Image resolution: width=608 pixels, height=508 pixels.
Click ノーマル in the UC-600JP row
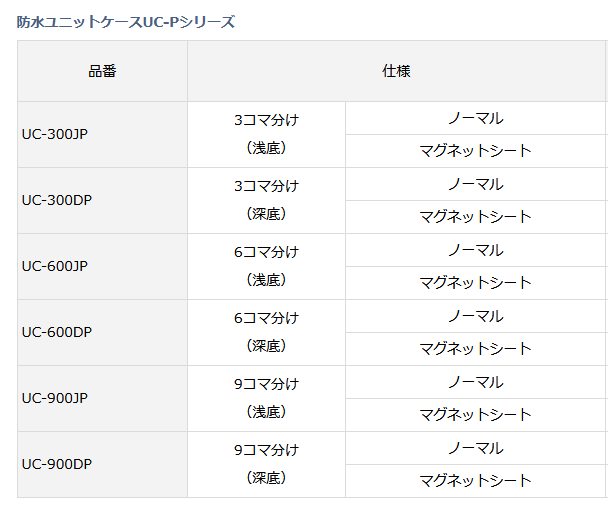click(475, 250)
